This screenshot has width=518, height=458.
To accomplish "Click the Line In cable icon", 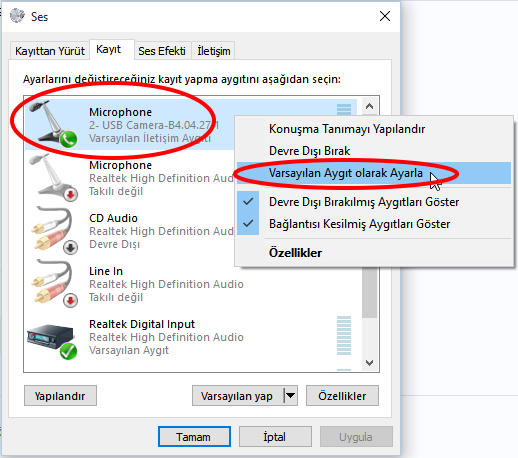I will coord(54,283).
